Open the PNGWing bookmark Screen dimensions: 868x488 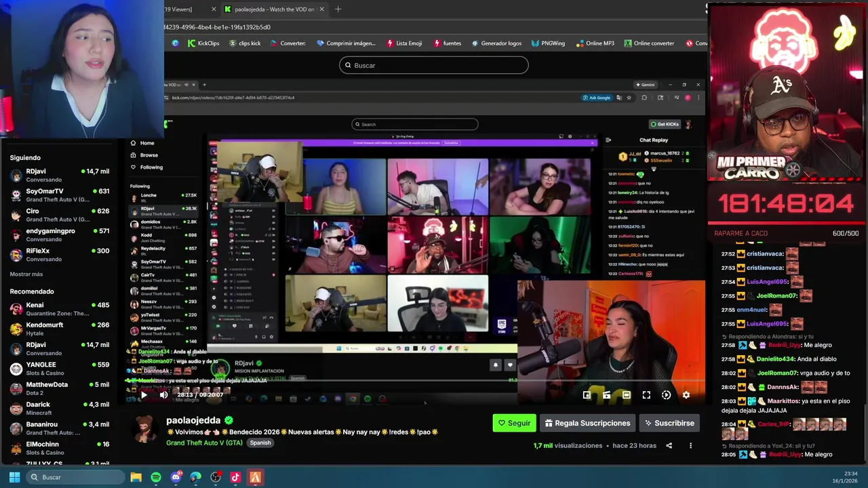click(x=548, y=43)
